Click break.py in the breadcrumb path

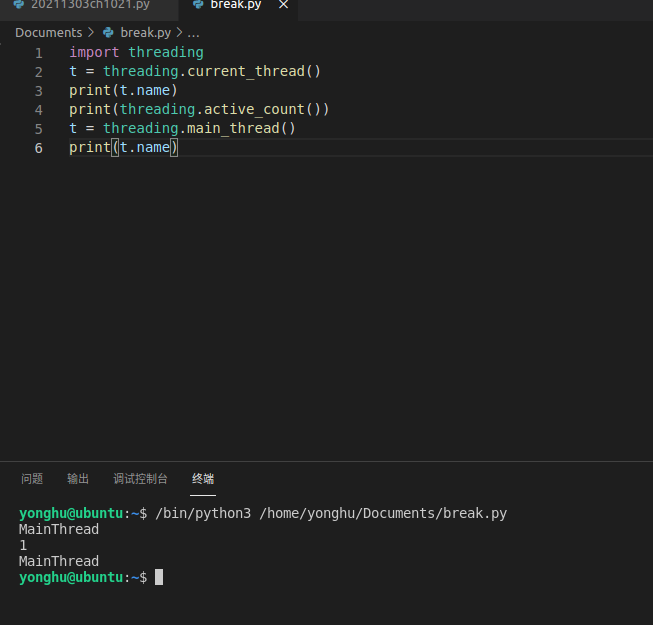click(145, 32)
